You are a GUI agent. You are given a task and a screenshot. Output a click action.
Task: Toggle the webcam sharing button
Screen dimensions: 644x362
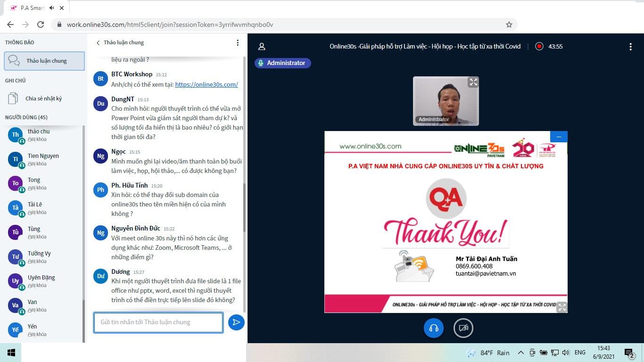click(x=463, y=328)
